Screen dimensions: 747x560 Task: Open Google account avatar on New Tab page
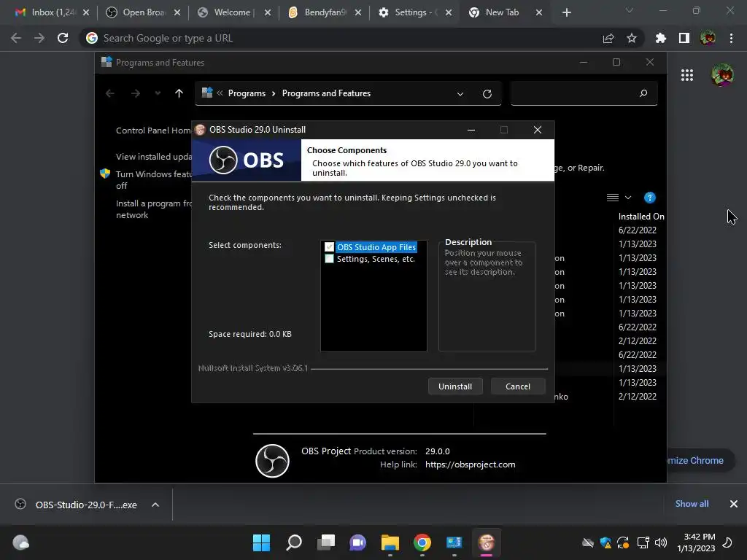722,75
